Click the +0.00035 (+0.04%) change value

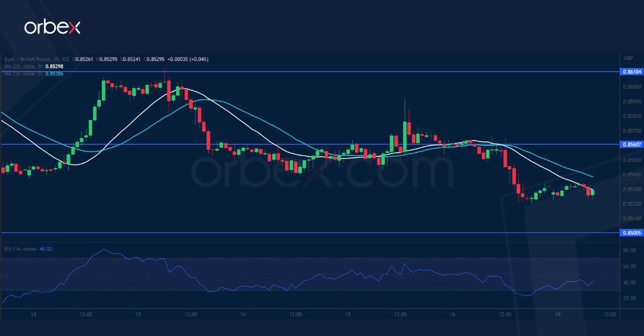click(188, 59)
